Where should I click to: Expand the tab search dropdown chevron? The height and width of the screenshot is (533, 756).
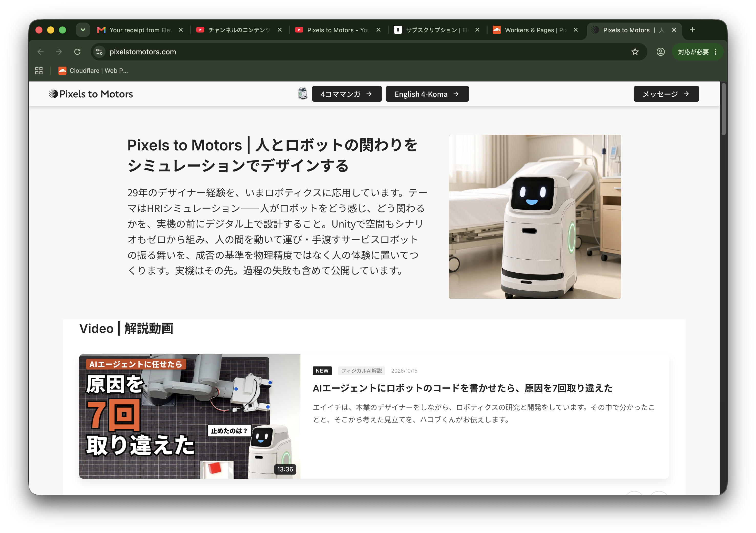(x=83, y=30)
